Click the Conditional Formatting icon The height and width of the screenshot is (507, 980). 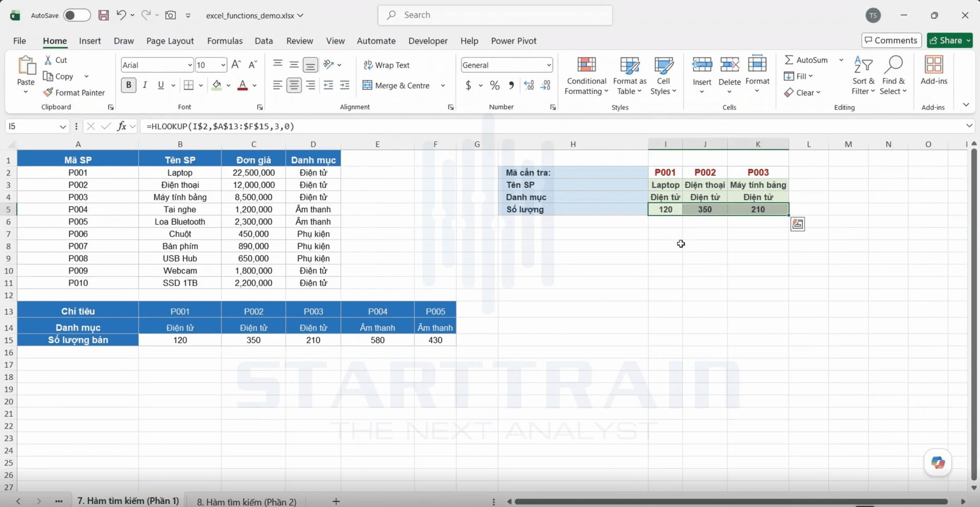tap(586, 65)
